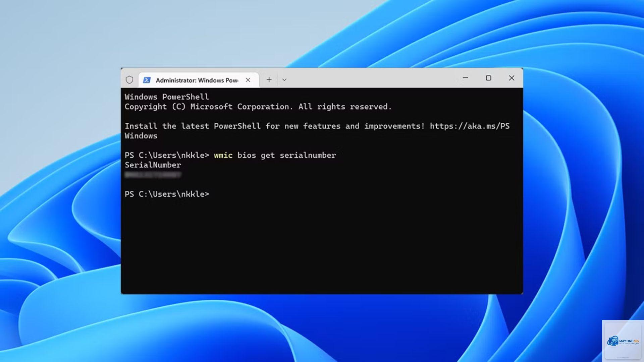This screenshot has width=644, height=362.
Task: Click the blurred serial number value
Action: 153,175
